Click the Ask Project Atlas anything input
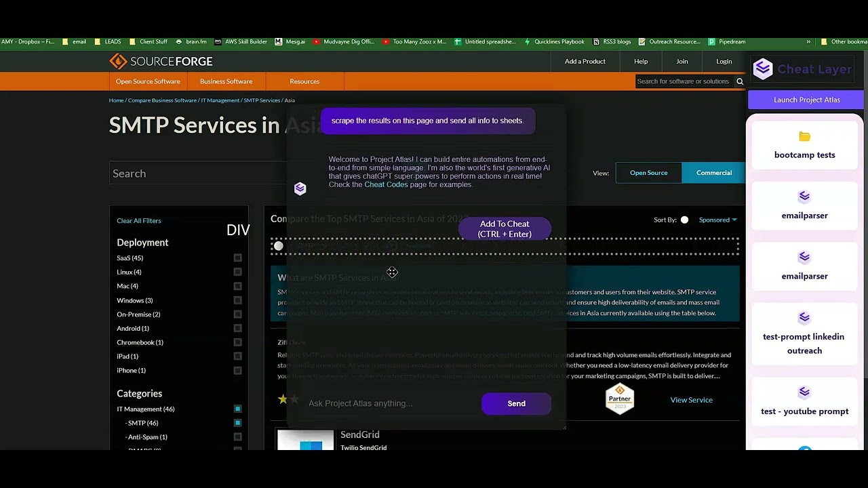This screenshot has width=868, height=488. pyautogui.click(x=390, y=403)
